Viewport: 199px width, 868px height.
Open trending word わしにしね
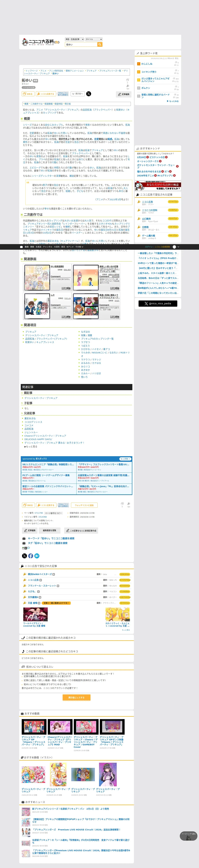pyautogui.click(x=147, y=64)
